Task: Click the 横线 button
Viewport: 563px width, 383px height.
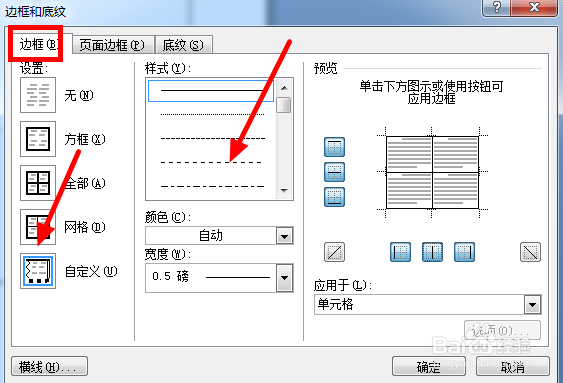Action: [49, 366]
